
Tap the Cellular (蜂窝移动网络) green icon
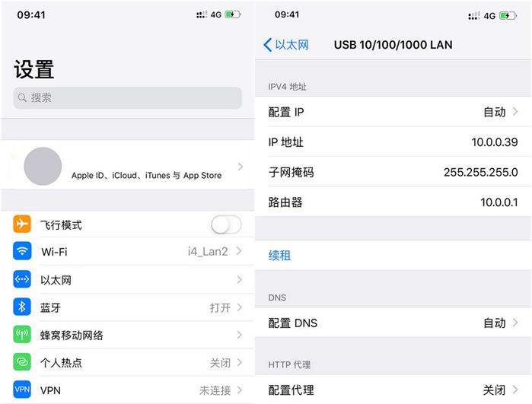[x=22, y=335]
